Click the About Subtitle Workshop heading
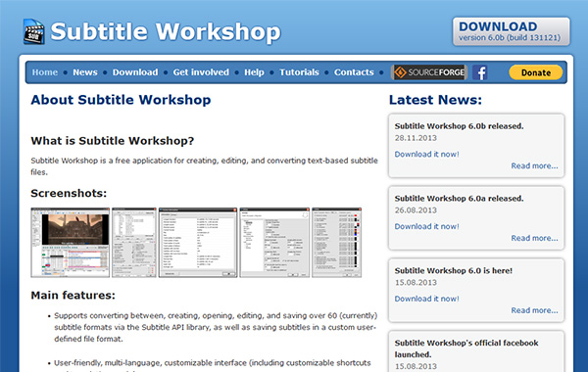588x372 pixels. 121,100
